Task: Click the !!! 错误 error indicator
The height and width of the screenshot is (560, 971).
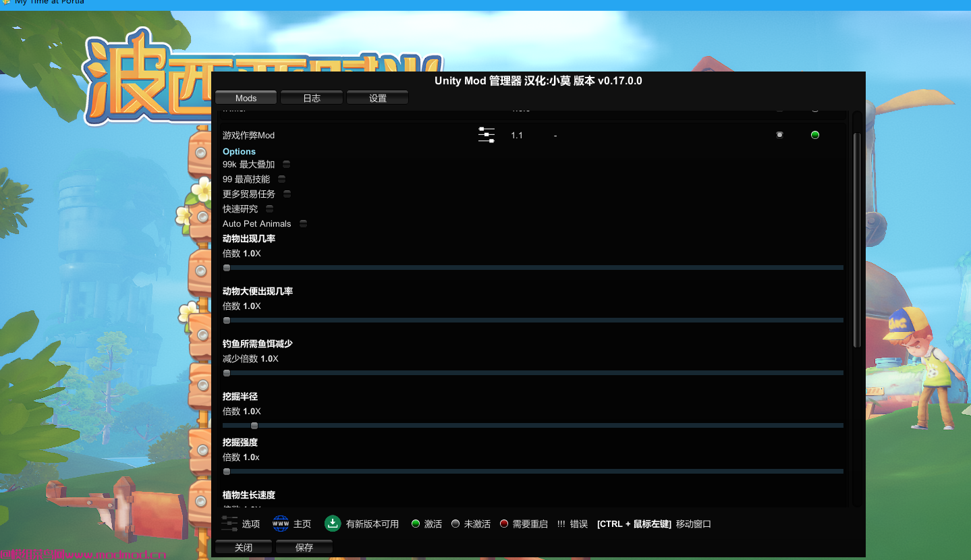Action: (x=560, y=524)
